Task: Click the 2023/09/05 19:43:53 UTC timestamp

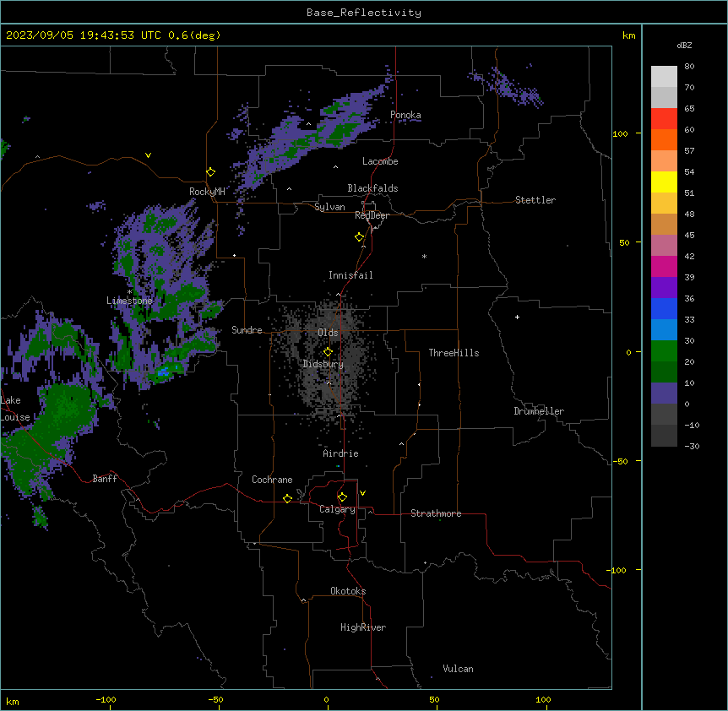Action: [84, 35]
